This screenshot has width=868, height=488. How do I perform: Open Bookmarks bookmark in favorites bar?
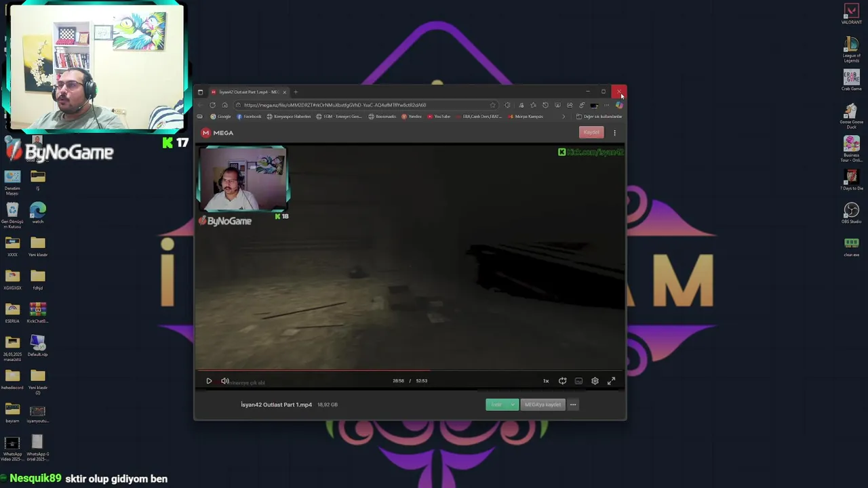[382, 117]
